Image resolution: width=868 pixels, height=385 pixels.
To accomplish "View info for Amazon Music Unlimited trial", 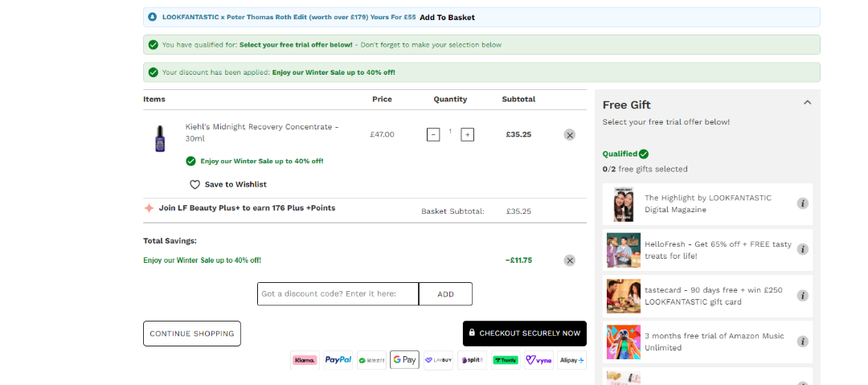I will pyautogui.click(x=802, y=342).
